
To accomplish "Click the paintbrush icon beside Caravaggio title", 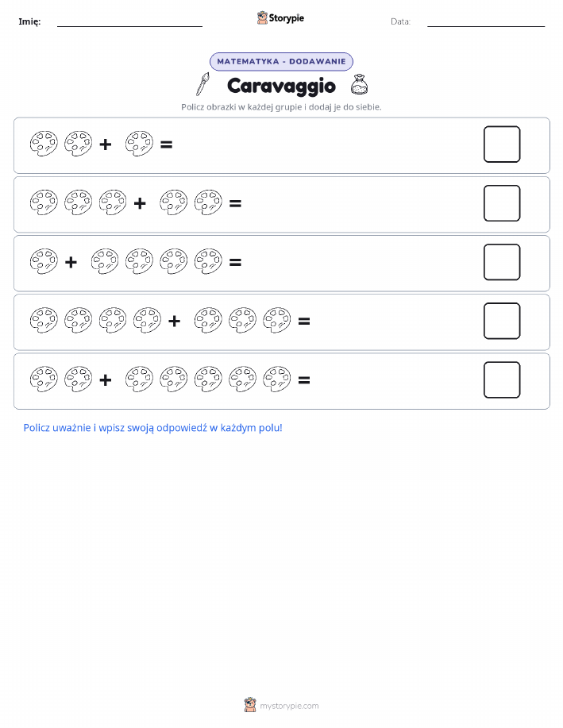I will (202, 84).
